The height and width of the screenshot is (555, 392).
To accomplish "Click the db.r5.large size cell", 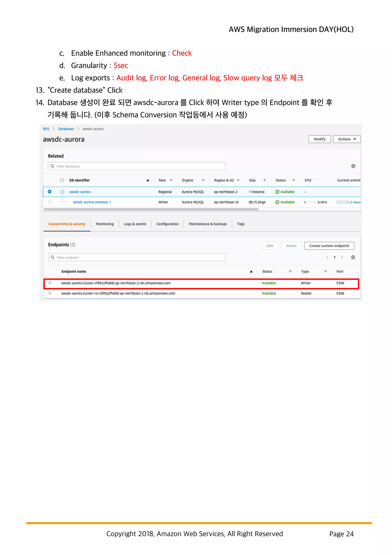I will point(257,202).
